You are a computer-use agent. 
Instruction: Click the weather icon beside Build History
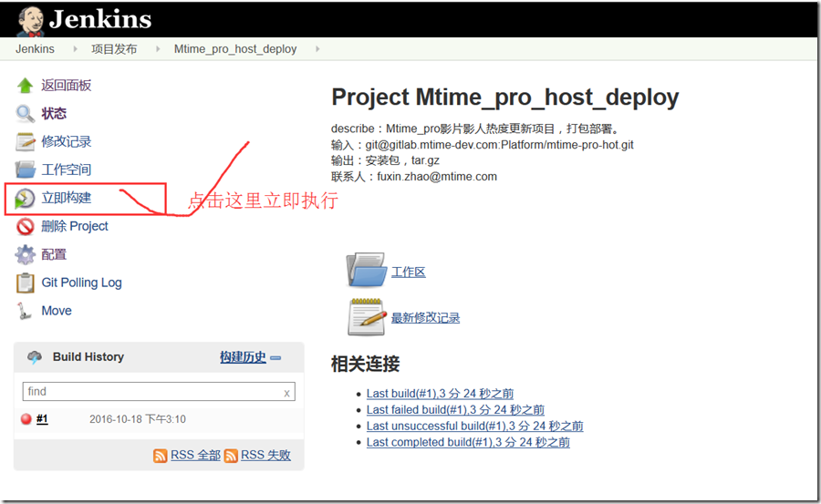pyautogui.click(x=35, y=357)
